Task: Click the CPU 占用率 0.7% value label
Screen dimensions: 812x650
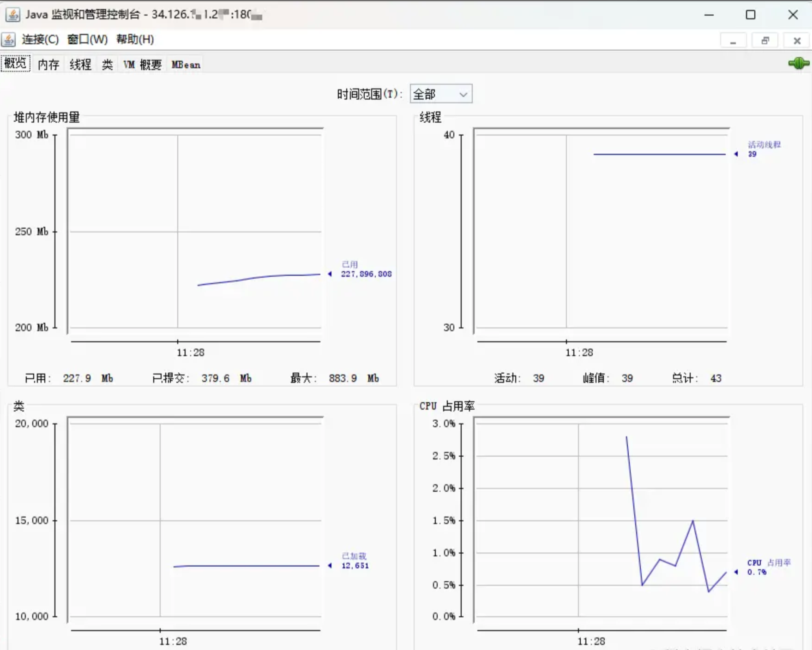Action: click(x=769, y=567)
